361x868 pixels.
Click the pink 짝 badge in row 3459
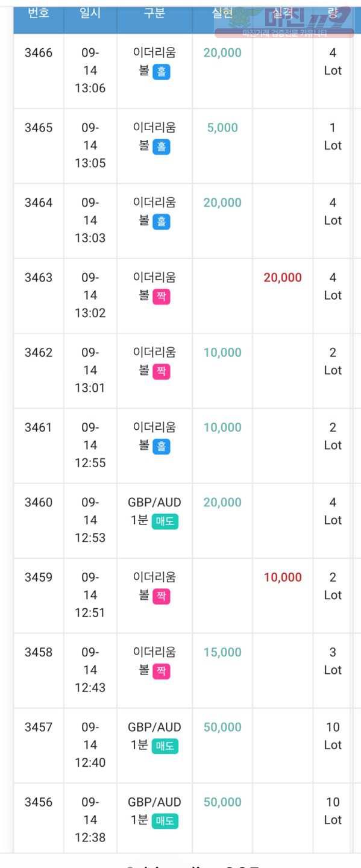(161, 596)
